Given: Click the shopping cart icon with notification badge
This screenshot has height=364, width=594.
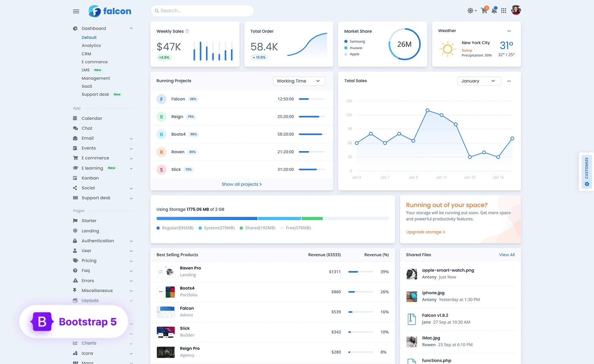Looking at the screenshot, I should pyautogui.click(x=484, y=11).
